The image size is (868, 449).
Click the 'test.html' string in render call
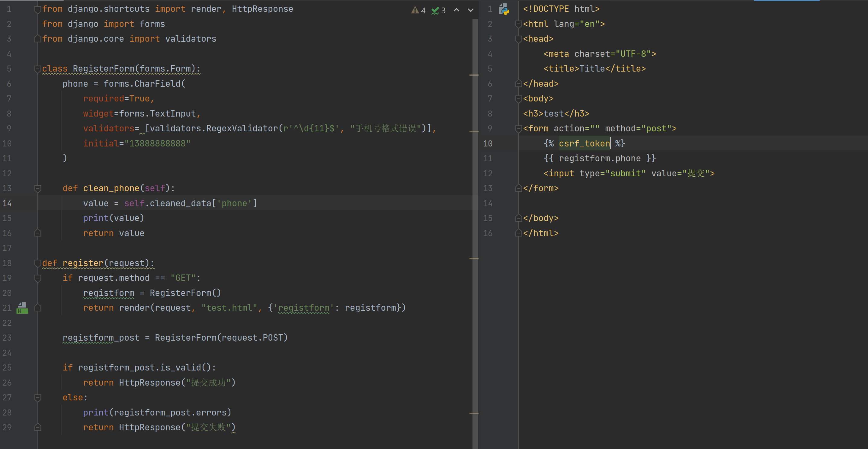(x=229, y=308)
